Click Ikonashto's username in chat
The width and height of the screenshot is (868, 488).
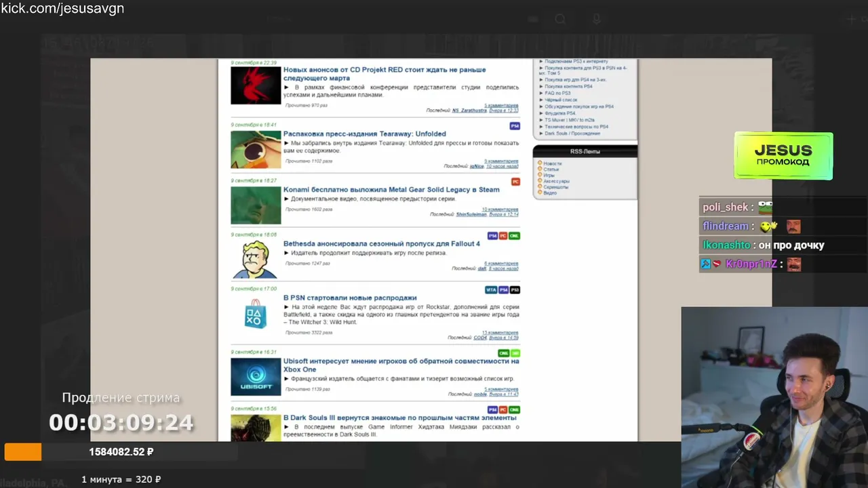coord(726,245)
